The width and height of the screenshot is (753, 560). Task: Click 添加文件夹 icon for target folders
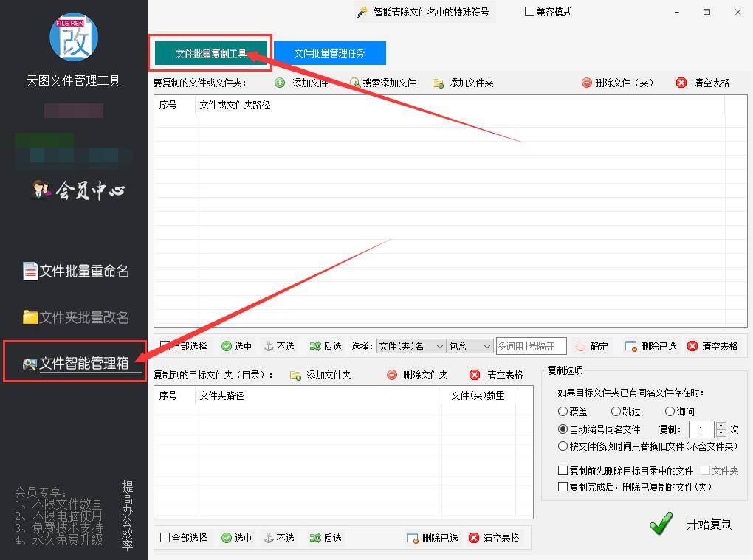click(295, 375)
